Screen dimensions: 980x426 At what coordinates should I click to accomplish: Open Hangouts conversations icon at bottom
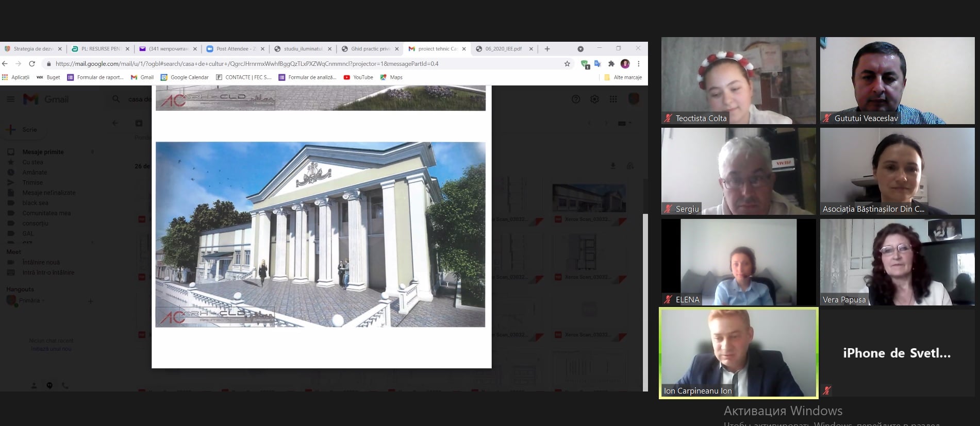(x=49, y=385)
